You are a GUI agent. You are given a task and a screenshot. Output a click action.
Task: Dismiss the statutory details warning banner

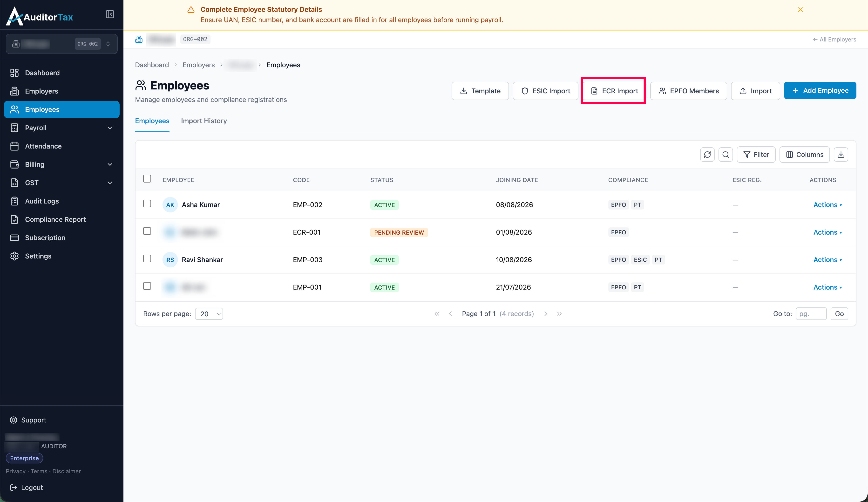click(800, 10)
